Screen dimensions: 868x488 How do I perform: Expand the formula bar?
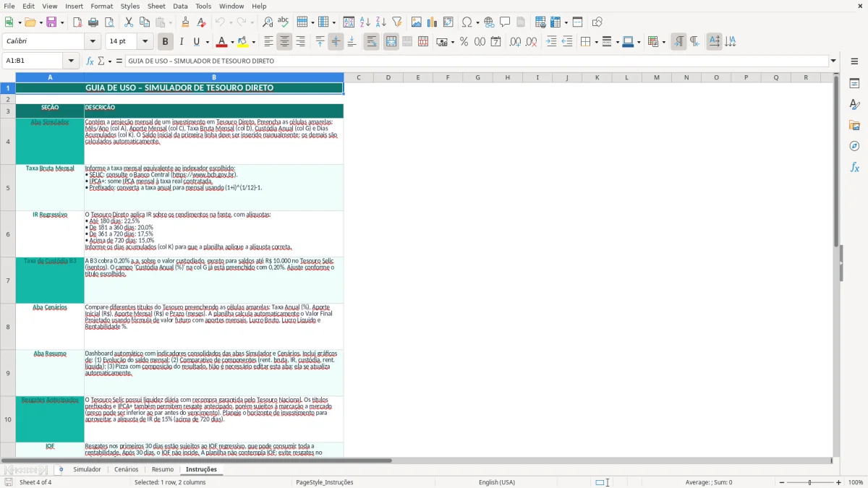coord(833,61)
